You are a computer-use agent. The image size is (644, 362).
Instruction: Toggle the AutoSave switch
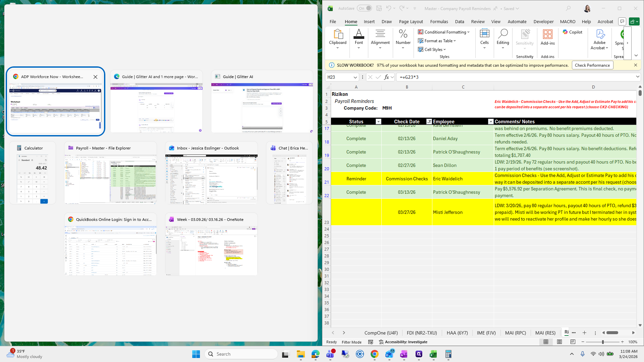364,8
